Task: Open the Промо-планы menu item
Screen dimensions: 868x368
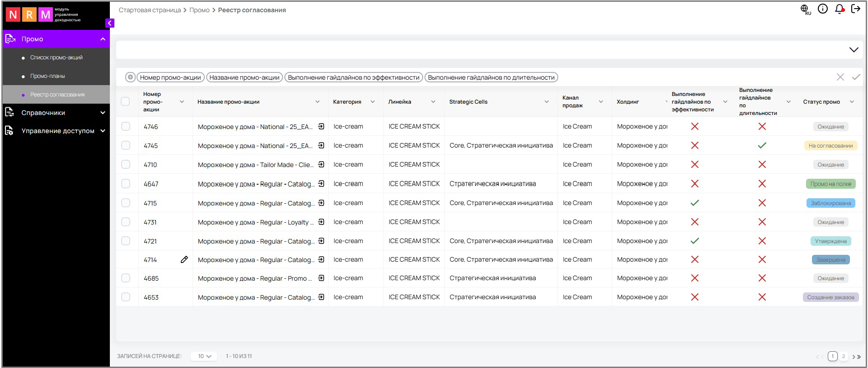Action: 47,76
